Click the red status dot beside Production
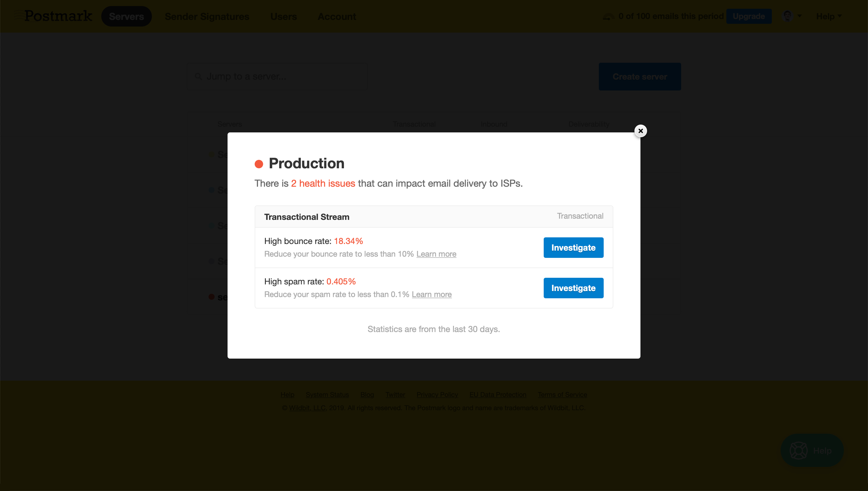 click(x=259, y=163)
